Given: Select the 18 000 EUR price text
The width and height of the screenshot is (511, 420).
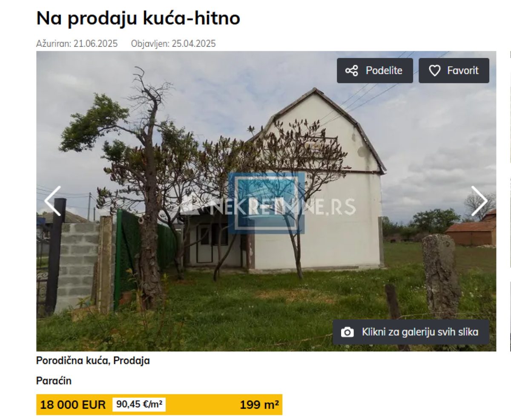Looking at the screenshot, I should (73, 405).
